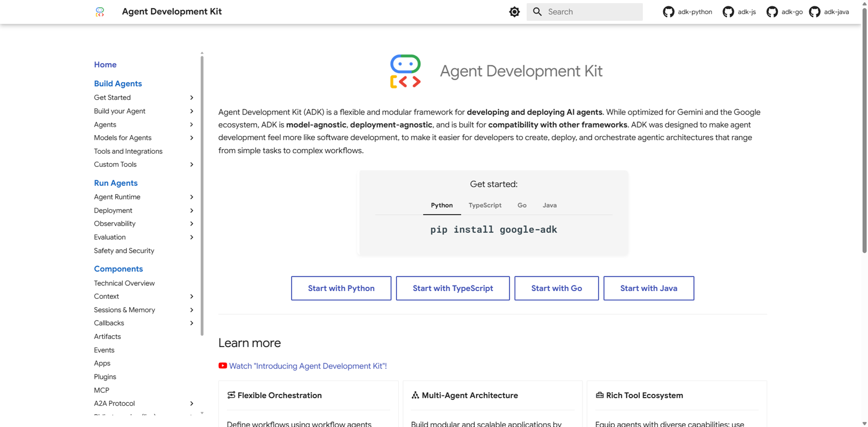Open the Artifacts sidebar item
This screenshot has width=868, height=427.
pyautogui.click(x=108, y=336)
